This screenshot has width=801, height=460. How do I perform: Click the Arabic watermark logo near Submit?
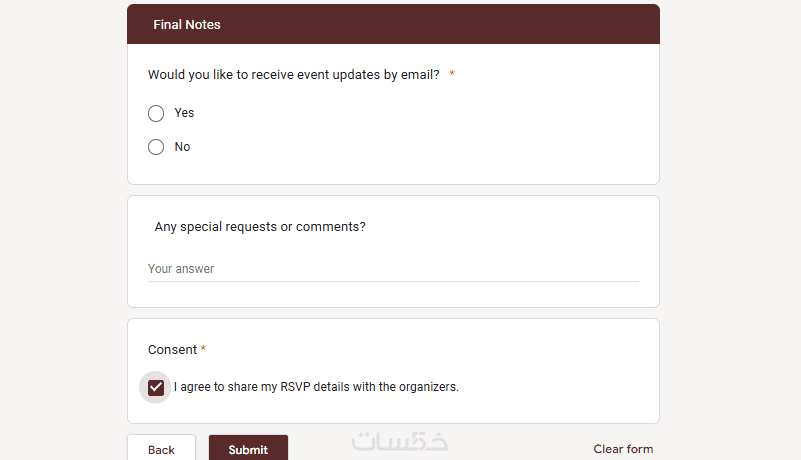[400, 442]
